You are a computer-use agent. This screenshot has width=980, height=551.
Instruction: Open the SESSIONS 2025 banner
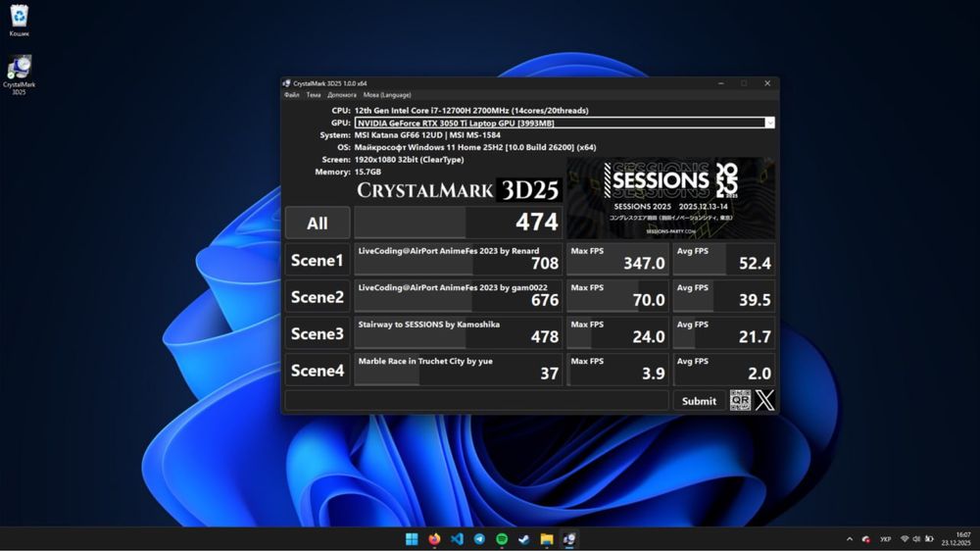[x=670, y=198]
